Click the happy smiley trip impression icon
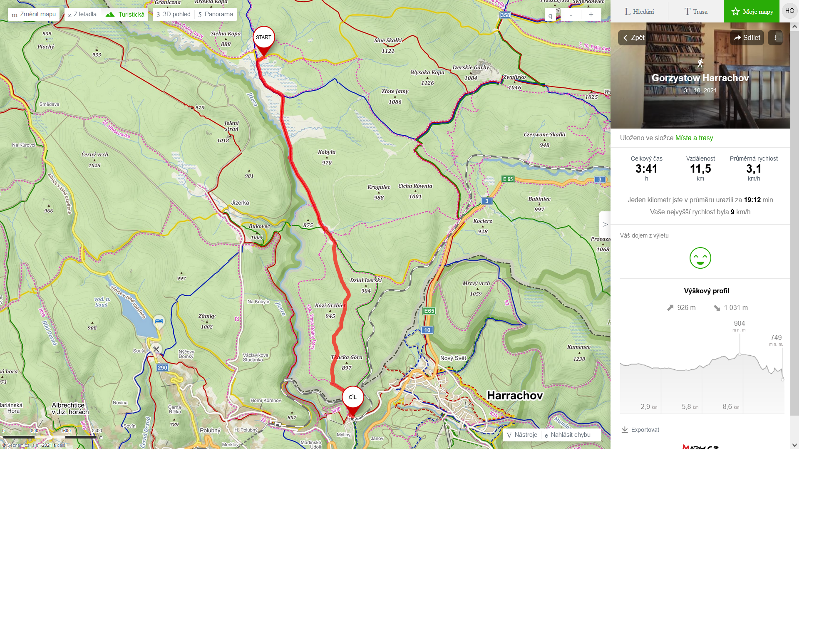 coord(700,258)
